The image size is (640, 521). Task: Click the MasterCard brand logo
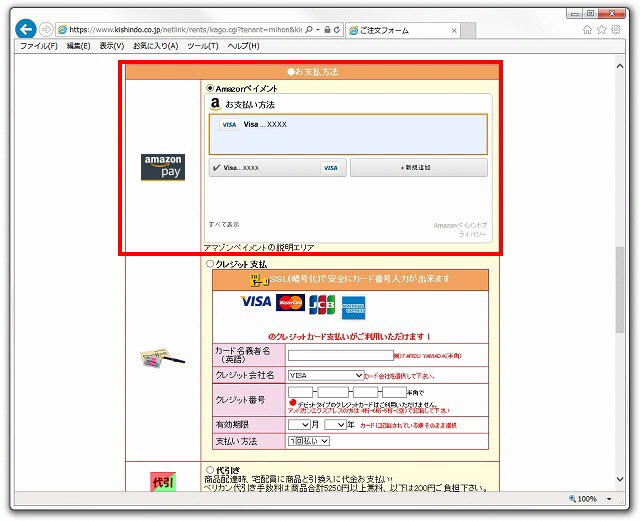tap(290, 303)
